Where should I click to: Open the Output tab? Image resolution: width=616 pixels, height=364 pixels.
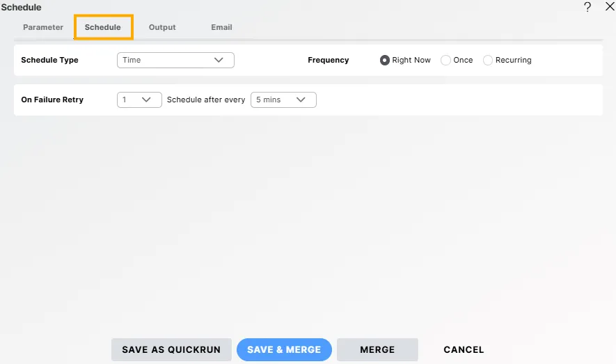click(162, 27)
